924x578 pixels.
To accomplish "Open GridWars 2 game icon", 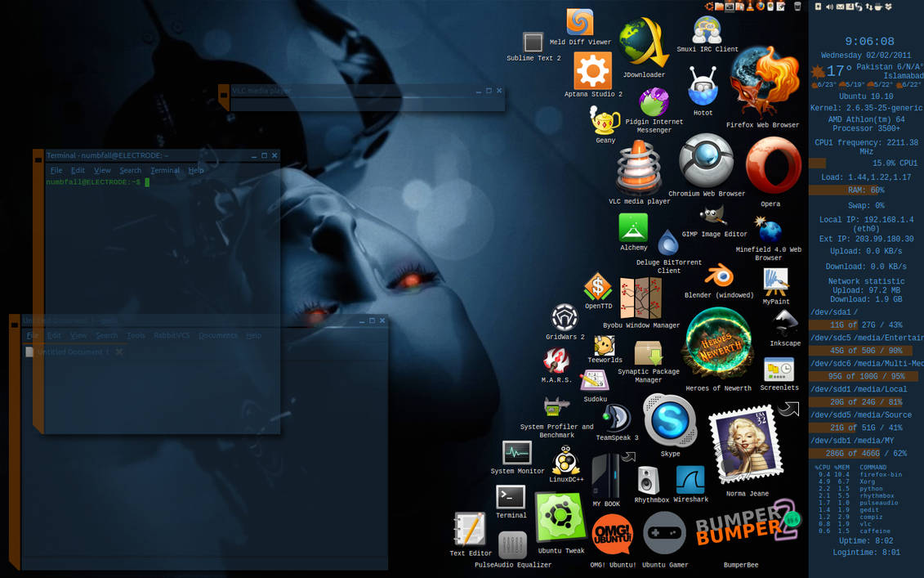I will (565, 318).
